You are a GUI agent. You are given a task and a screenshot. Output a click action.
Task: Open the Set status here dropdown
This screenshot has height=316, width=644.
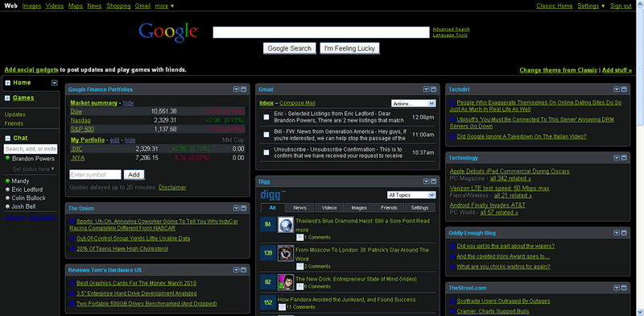click(x=33, y=169)
